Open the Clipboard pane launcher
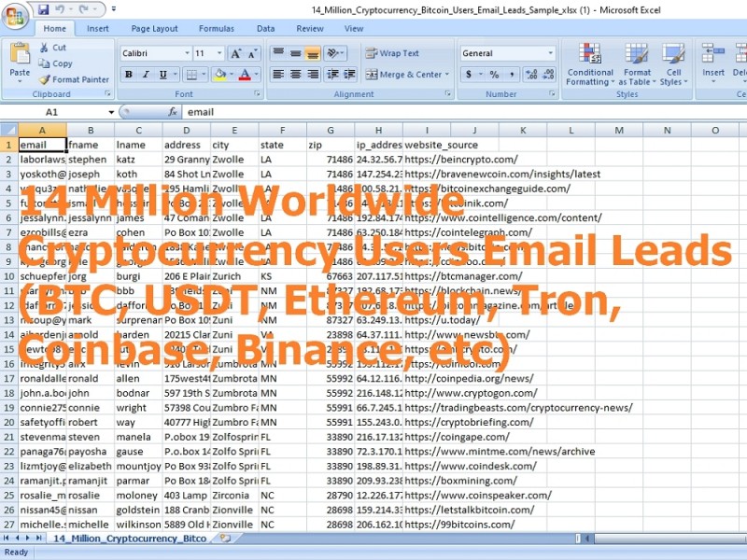The width and height of the screenshot is (747, 560). [x=107, y=94]
